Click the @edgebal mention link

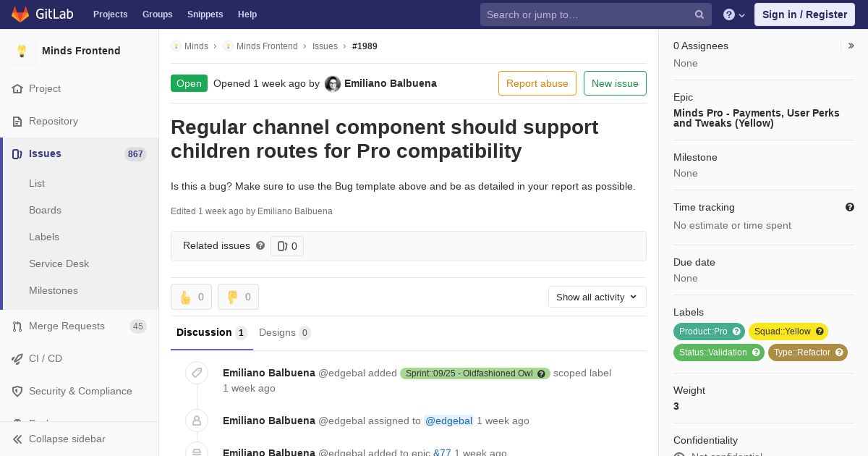tap(448, 421)
